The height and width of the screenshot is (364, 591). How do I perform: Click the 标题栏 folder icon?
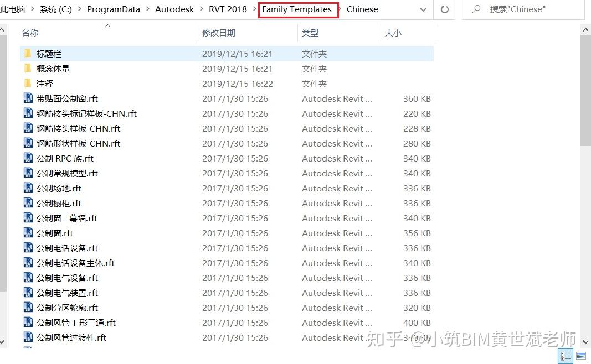(28, 54)
